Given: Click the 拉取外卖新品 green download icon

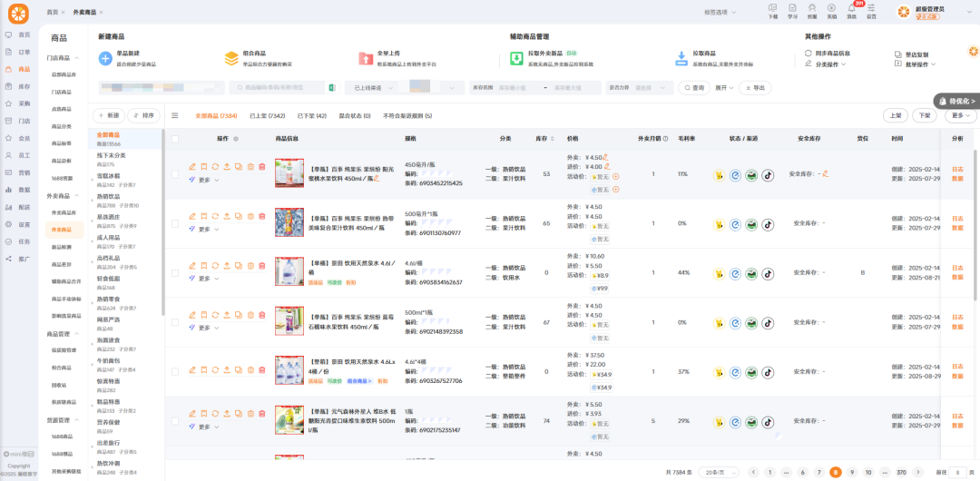Looking at the screenshot, I should pos(503,59).
